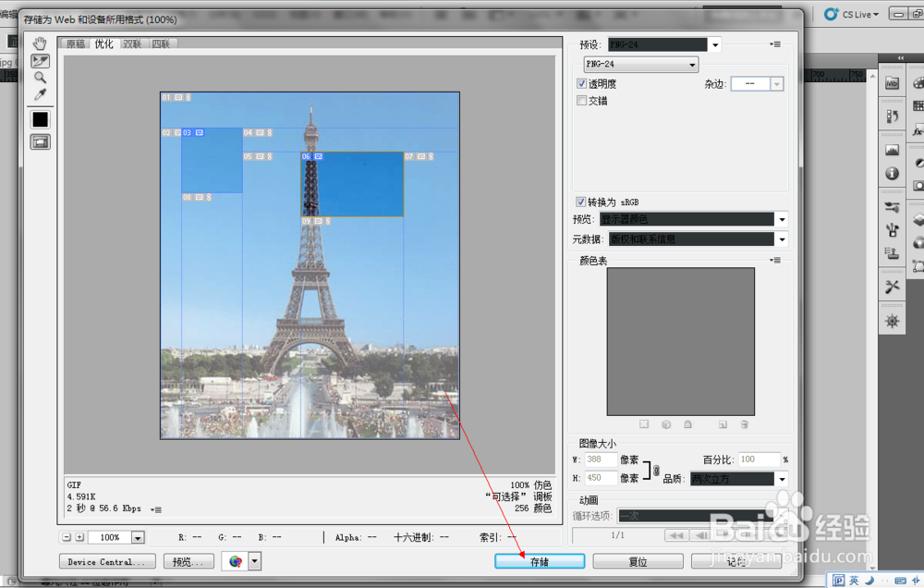Preview the image in the browser icon
924x588 pixels.
(x=235, y=561)
